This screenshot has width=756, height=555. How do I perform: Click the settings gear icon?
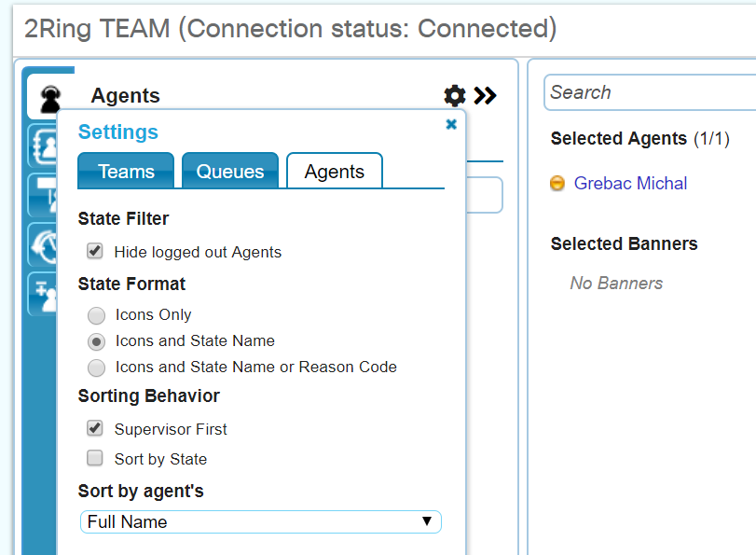pos(454,95)
